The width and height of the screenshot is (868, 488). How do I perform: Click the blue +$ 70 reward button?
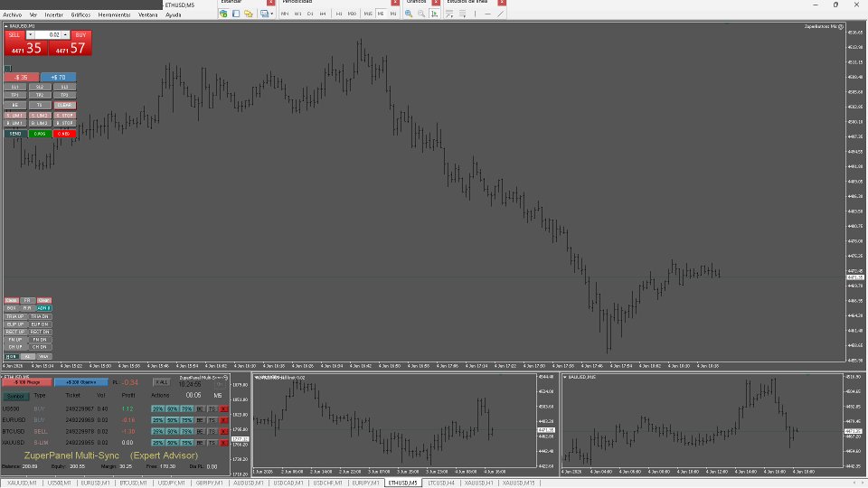pyautogui.click(x=58, y=78)
